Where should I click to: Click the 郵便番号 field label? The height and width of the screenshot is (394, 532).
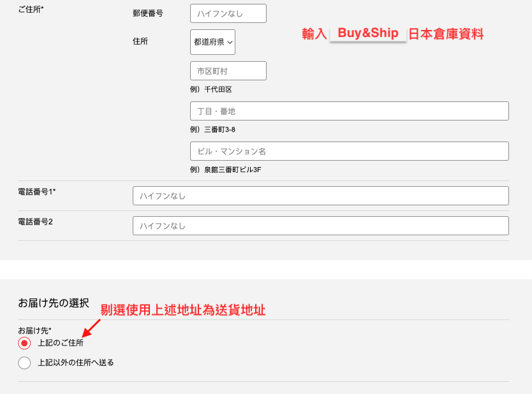click(147, 13)
